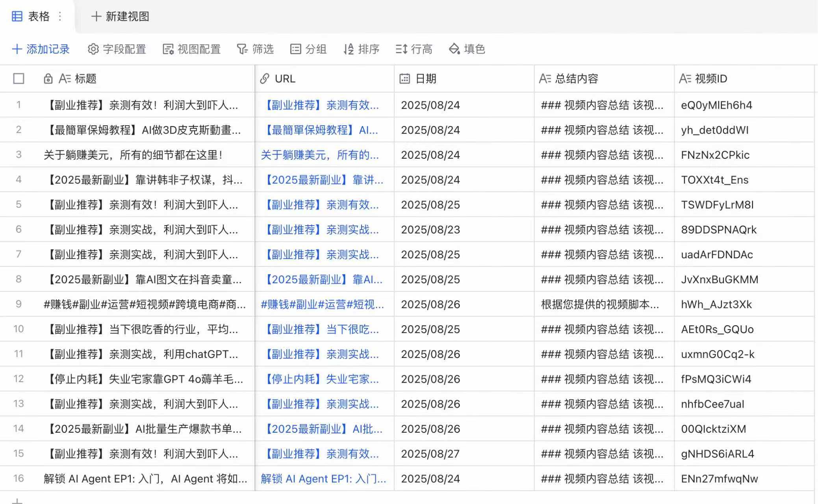Click the 添加记录 button
This screenshot has height=504, width=818.
41,49
